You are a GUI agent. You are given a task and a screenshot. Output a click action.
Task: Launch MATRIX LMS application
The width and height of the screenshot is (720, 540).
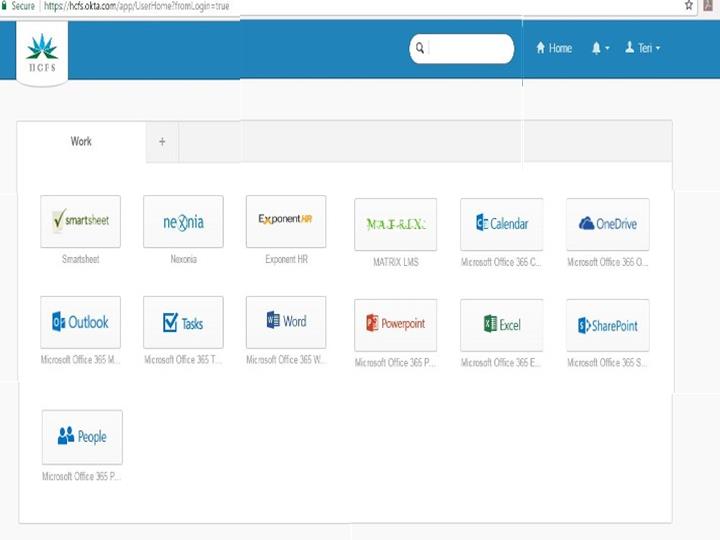pyautogui.click(x=395, y=225)
